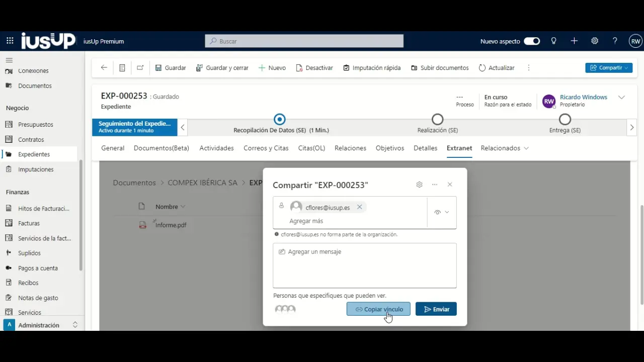Toggle the Nuevo aspecto switch
644x362 pixels.
click(x=532, y=41)
